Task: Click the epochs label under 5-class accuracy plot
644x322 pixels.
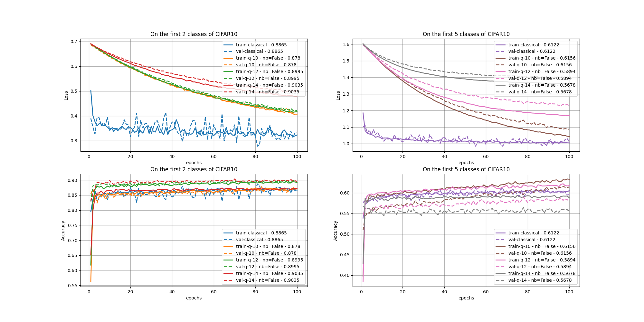Action: pos(466,298)
